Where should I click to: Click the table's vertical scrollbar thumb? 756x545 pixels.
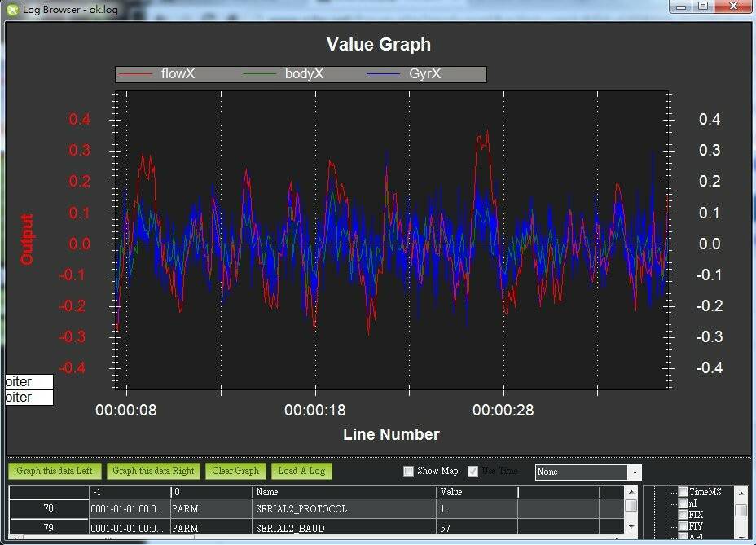[631, 505]
